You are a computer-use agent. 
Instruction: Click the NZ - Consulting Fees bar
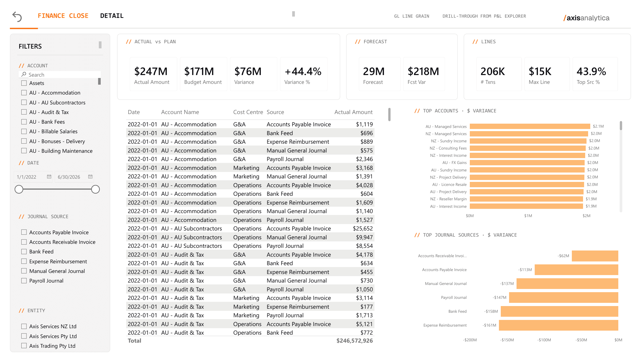(x=528, y=148)
